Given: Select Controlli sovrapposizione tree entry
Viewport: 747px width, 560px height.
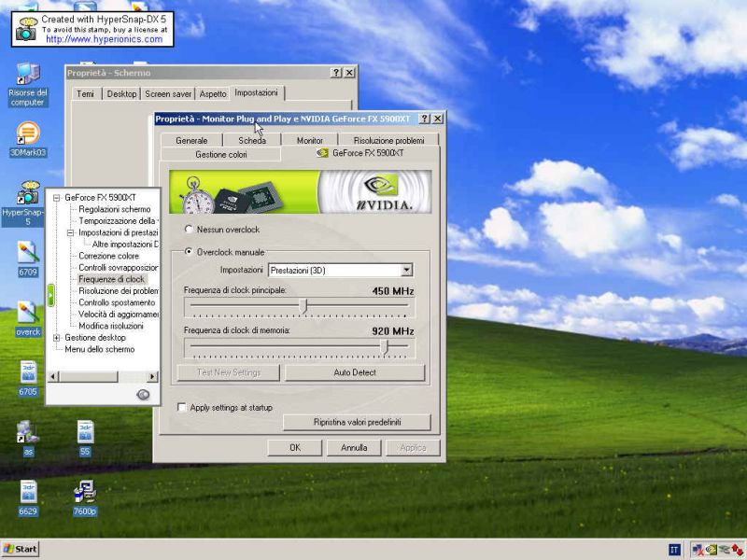Looking at the screenshot, I should point(119,268).
